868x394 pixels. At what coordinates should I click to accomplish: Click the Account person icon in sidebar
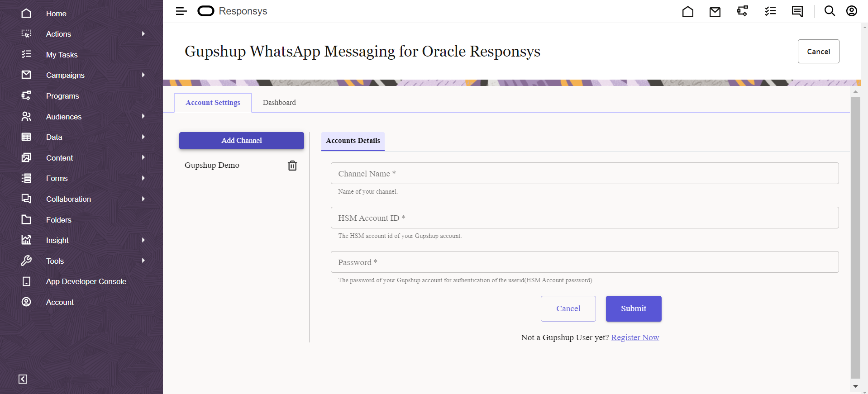click(x=26, y=302)
